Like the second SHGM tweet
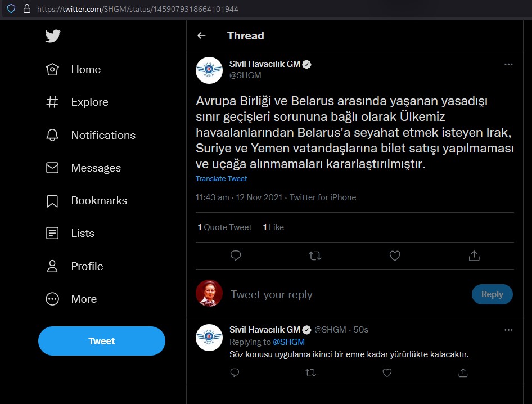This screenshot has width=532, height=404. (x=387, y=372)
